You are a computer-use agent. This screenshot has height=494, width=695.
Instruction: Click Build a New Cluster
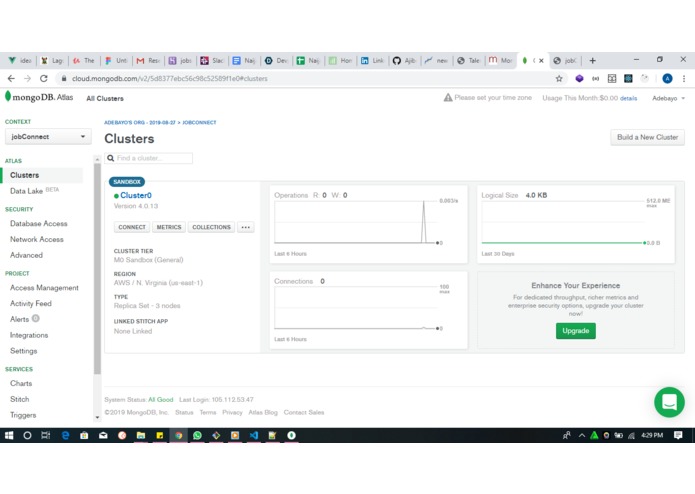(647, 137)
